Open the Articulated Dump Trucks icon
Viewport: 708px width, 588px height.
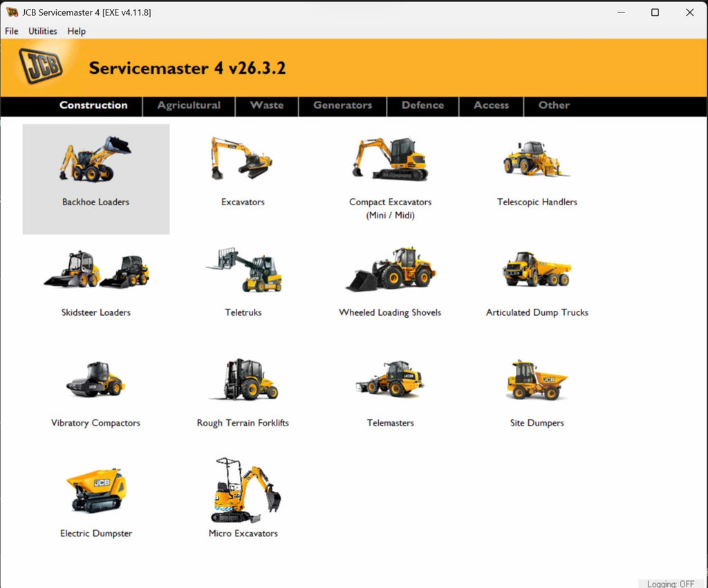point(537,269)
